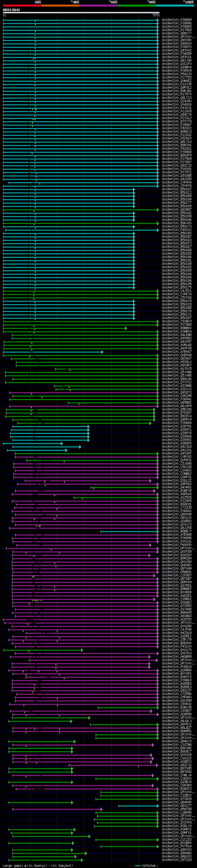Select label UniRef100_Q41201
The width and height of the screenshot is (197, 868).
coord(177,450)
